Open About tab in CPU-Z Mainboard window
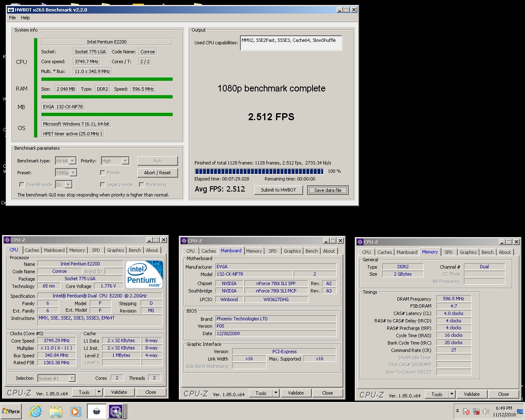The width and height of the screenshot is (525, 420). (x=329, y=251)
